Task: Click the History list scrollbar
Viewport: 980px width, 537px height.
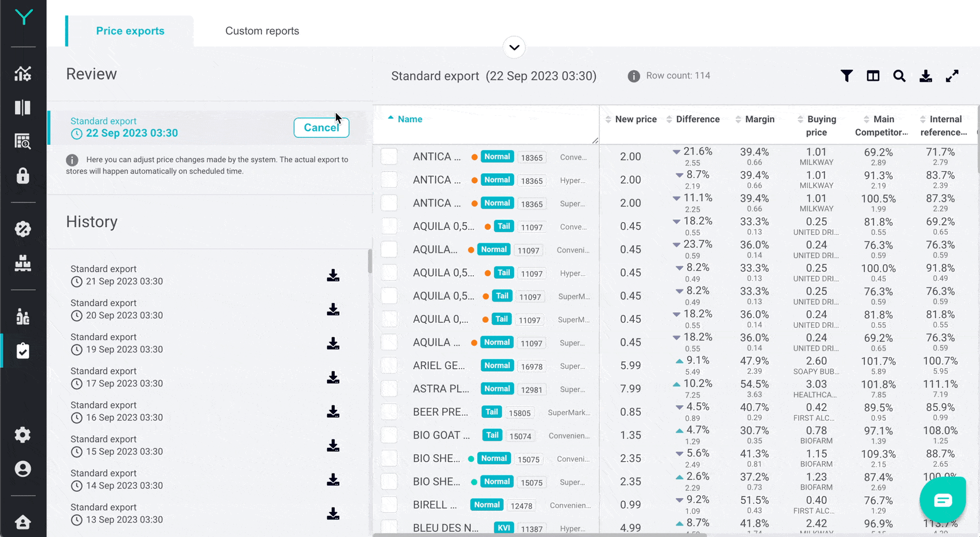Action: 370,261
